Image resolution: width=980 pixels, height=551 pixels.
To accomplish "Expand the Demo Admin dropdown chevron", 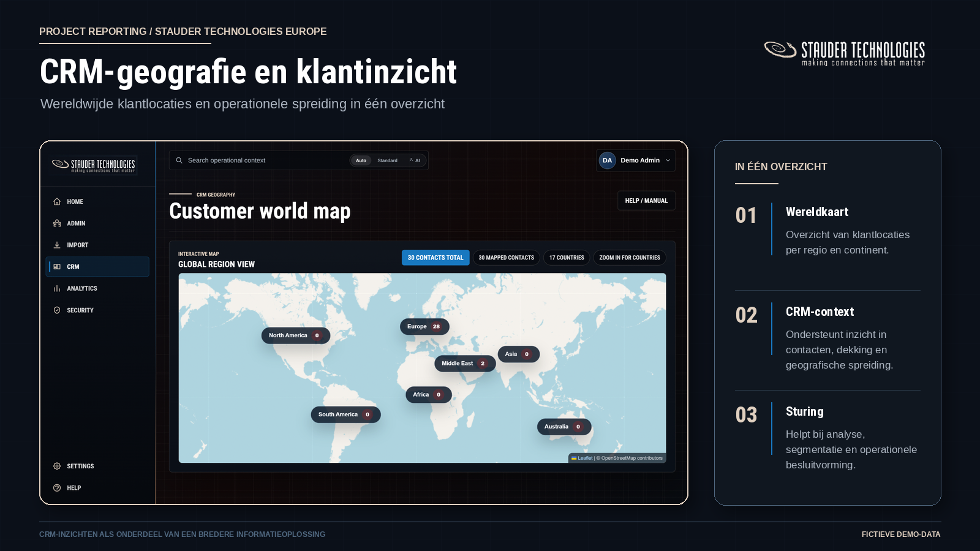I will pyautogui.click(x=668, y=160).
